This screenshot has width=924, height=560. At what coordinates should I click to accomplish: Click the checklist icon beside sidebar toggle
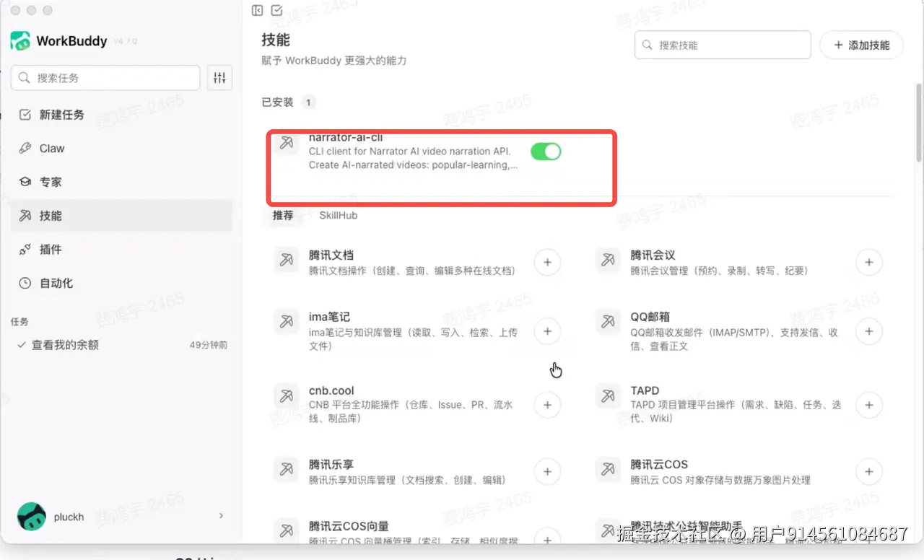tap(276, 10)
